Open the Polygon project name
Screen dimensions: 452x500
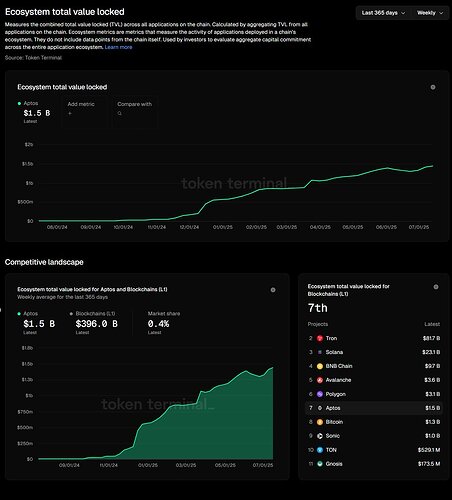(x=336, y=394)
